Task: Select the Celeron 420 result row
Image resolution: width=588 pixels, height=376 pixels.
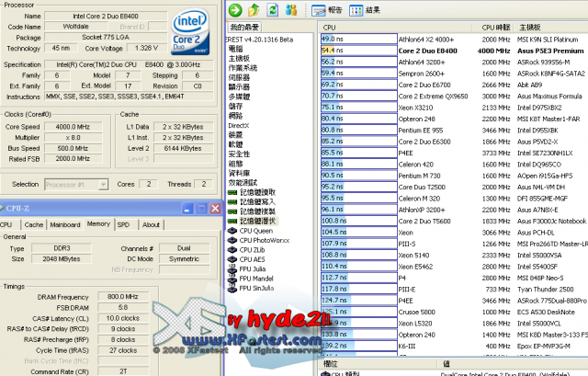Action: click(454, 165)
